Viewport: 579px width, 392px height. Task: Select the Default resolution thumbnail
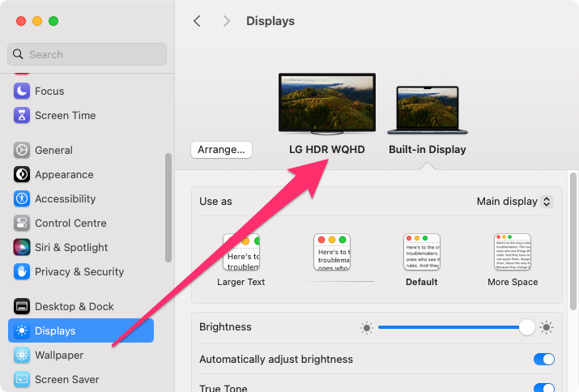pos(421,253)
